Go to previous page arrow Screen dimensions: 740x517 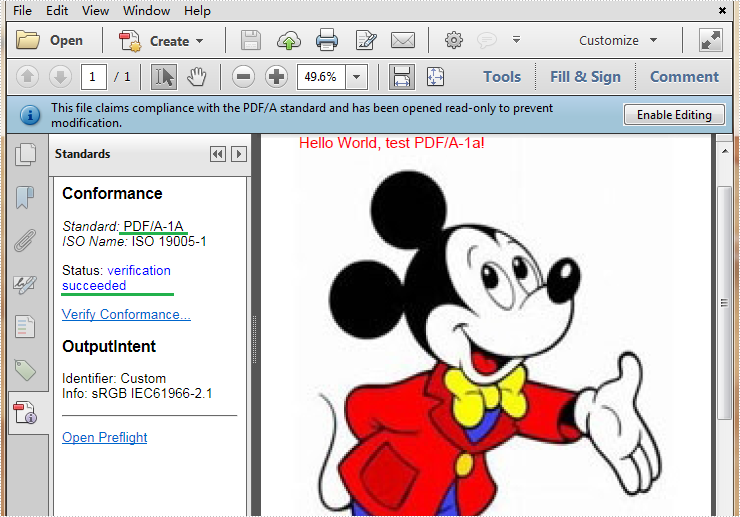(27, 76)
